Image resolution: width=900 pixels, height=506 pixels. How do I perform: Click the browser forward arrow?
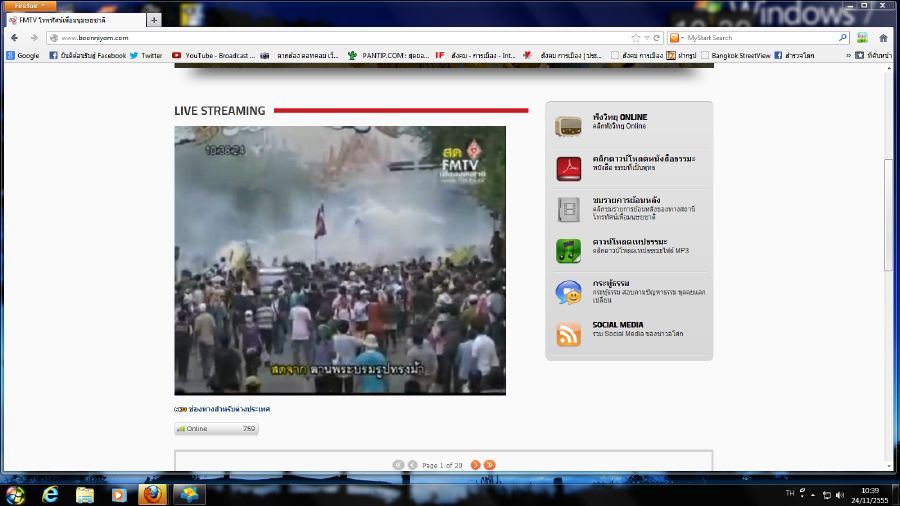[34, 38]
